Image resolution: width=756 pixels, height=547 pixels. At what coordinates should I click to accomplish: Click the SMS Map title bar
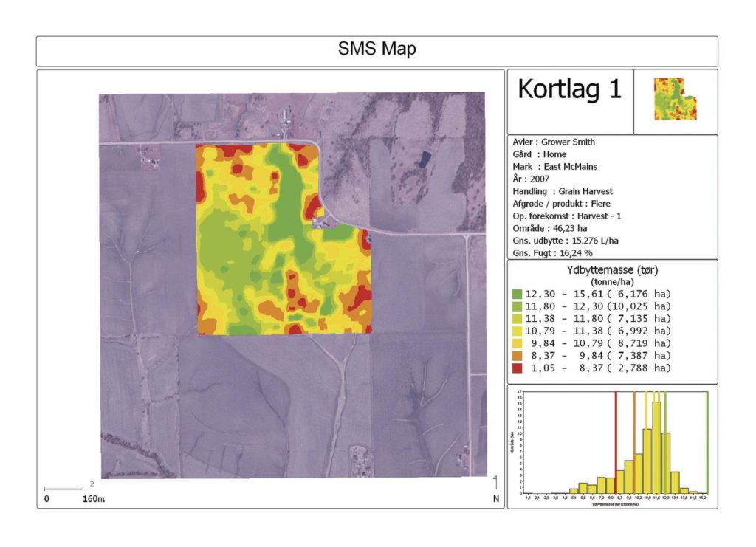(x=377, y=50)
